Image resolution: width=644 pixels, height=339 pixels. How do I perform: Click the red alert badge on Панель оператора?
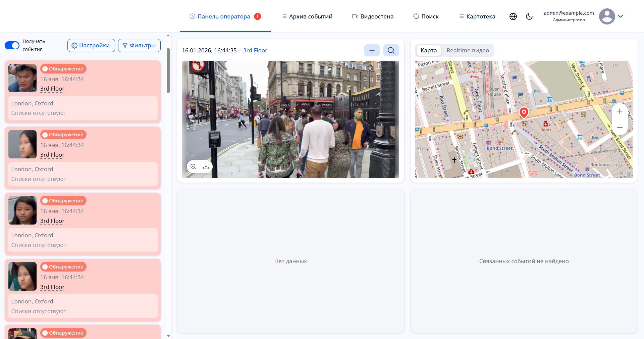258,16
